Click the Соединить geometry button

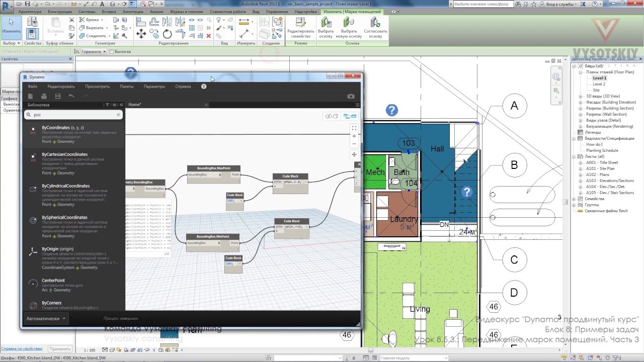[96, 36]
